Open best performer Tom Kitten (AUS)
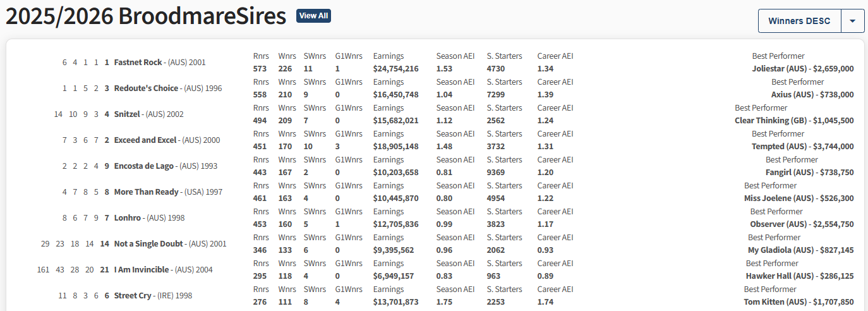 tap(775, 302)
